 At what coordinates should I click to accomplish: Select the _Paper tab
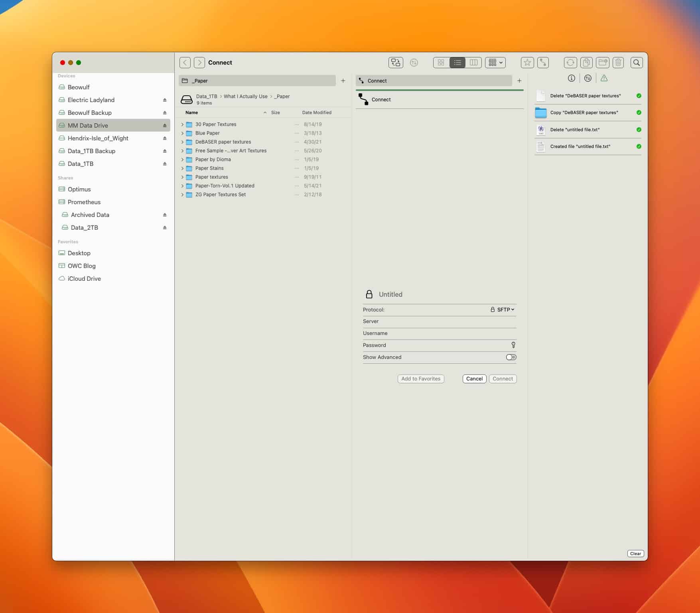tap(257, 81)
